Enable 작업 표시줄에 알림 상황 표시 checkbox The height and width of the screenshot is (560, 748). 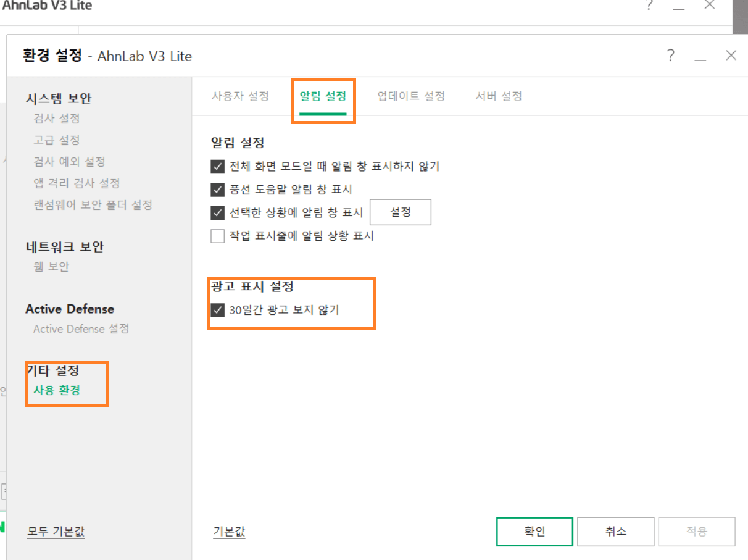(x=217, y=236)
